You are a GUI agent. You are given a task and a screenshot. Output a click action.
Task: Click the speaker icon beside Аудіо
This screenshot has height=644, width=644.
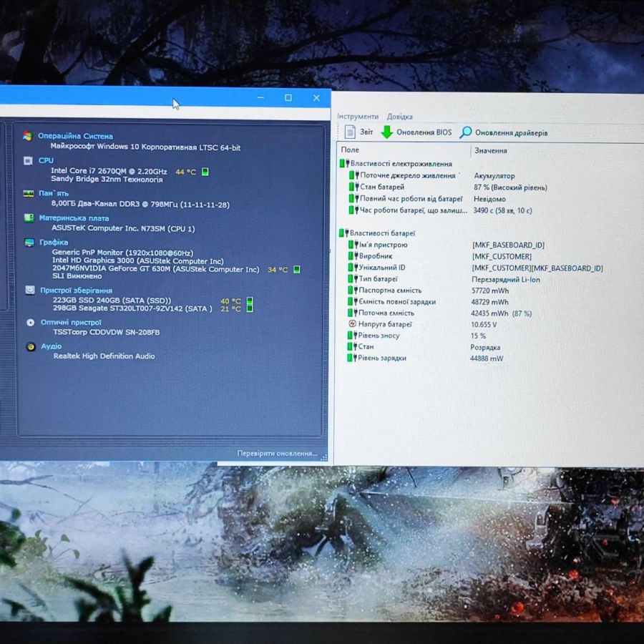pyautogui.click(x=30, y=346)
